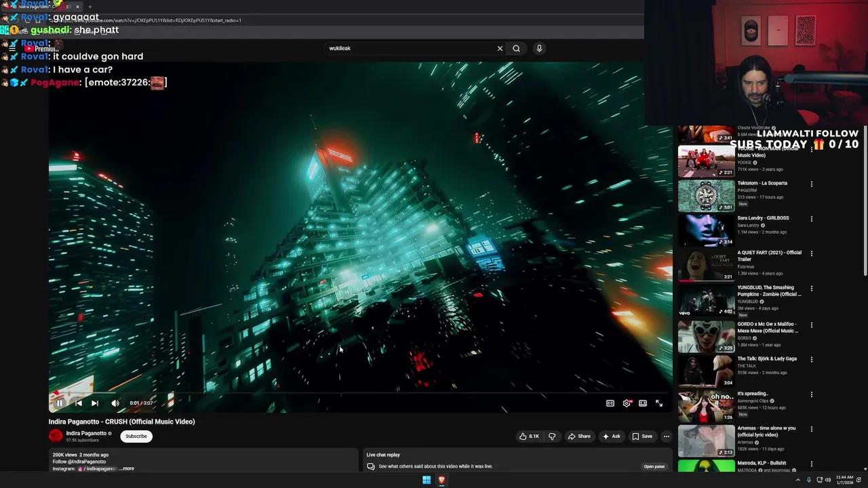Open GORDO Mexe Mexe video title

point(768,327)
